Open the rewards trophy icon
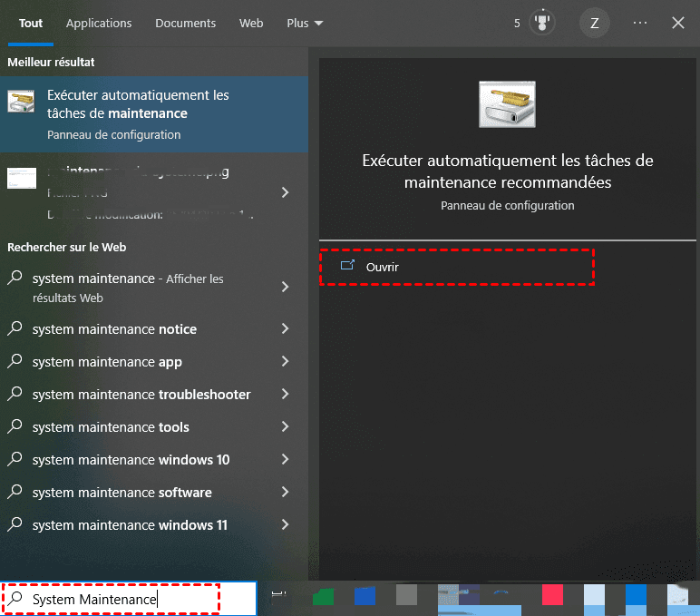700x616 pixels. tap(542, 23)
